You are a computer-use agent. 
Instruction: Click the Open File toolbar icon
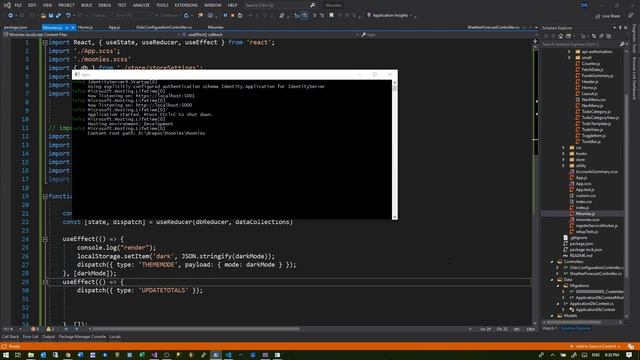tap(43, 16)
